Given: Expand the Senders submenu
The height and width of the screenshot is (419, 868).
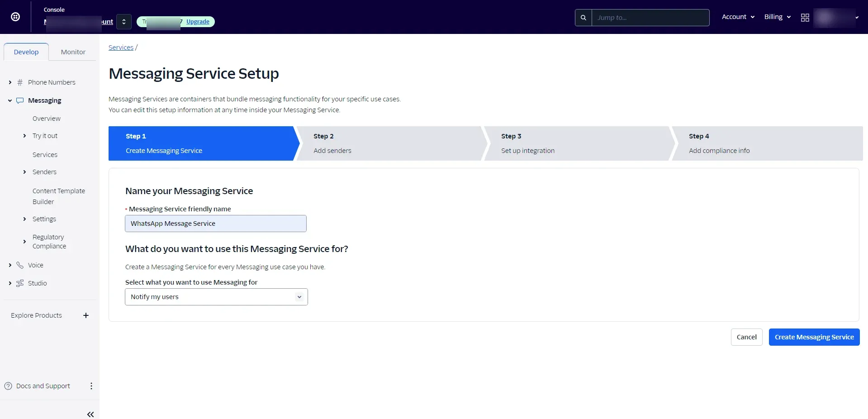Looking at the screenshot, I should [24, 172].
